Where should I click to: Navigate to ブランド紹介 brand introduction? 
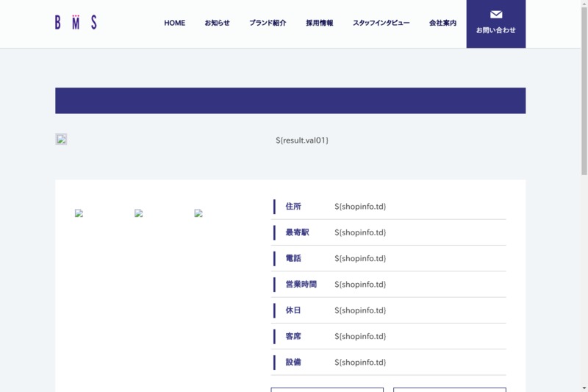(x=268, y=23)
